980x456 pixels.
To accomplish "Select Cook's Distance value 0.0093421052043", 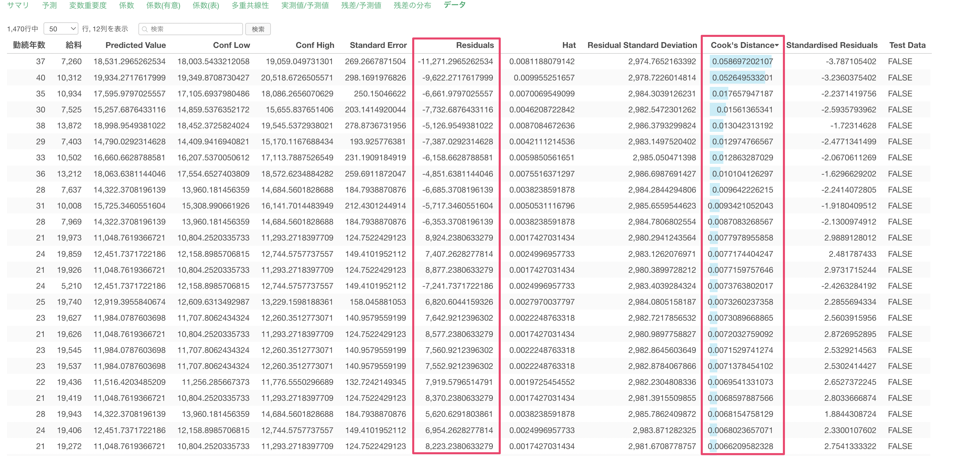I will point(740,206).
